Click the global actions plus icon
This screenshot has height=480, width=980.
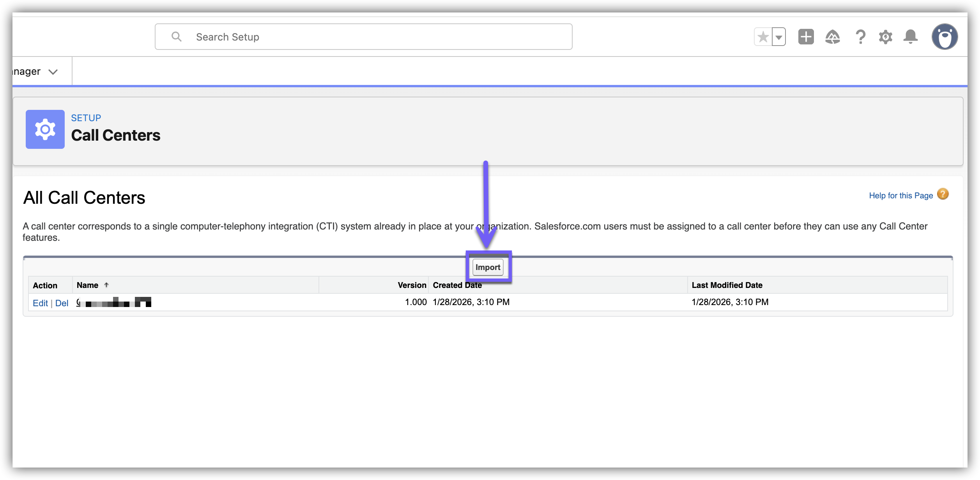(x=806, y=37)
